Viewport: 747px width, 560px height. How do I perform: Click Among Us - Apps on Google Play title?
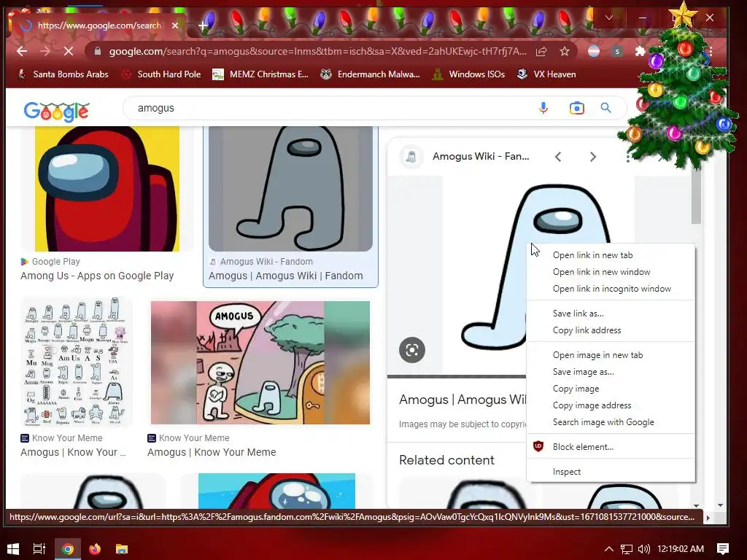[x=97, y=276]
